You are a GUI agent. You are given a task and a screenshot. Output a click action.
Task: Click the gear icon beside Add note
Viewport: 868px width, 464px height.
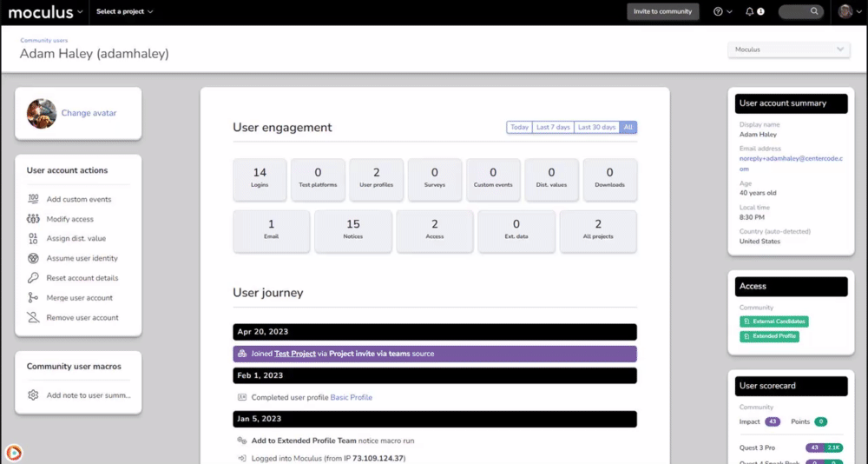pos(33,394)
